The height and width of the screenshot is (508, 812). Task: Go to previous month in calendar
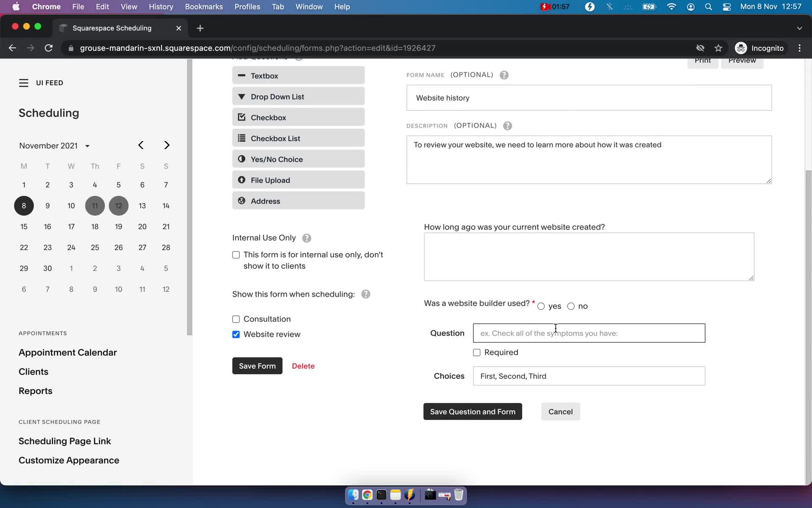point(141,145)
